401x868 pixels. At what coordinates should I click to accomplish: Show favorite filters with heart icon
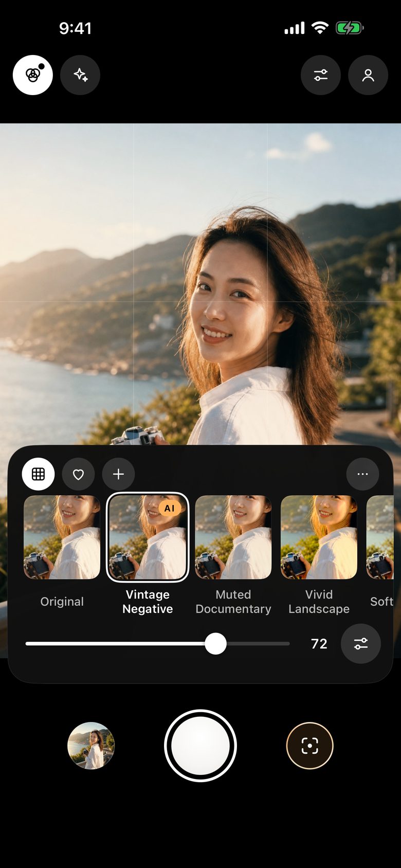pyautogui.click(x=78, y=474)
